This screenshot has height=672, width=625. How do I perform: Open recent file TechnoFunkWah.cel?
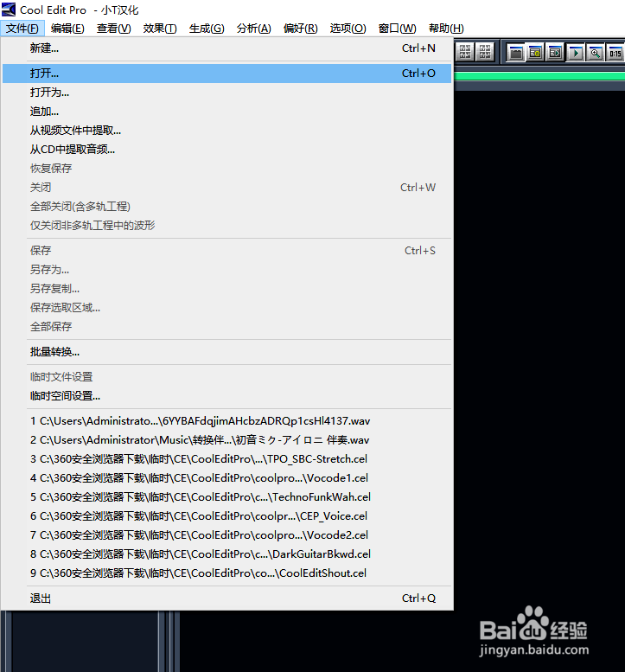point(227,497)
